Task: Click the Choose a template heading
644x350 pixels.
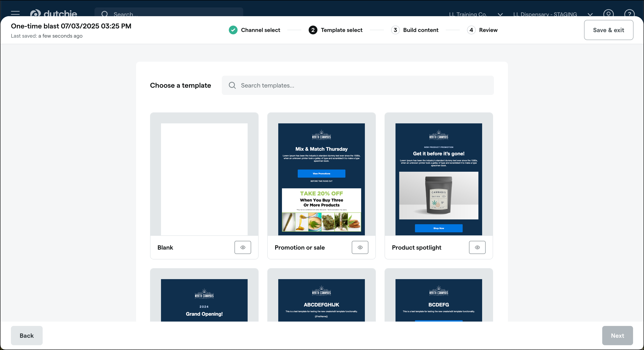Action: point(180,85)
